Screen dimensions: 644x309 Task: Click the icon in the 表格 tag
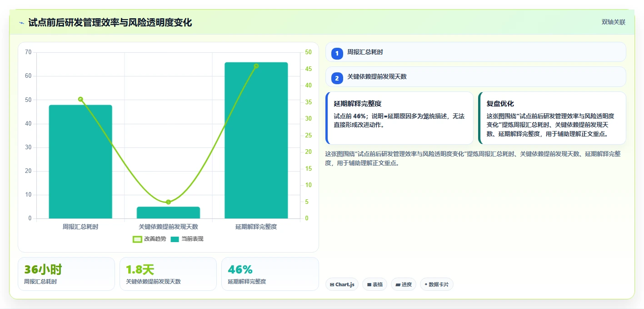(x=369, y=285)
